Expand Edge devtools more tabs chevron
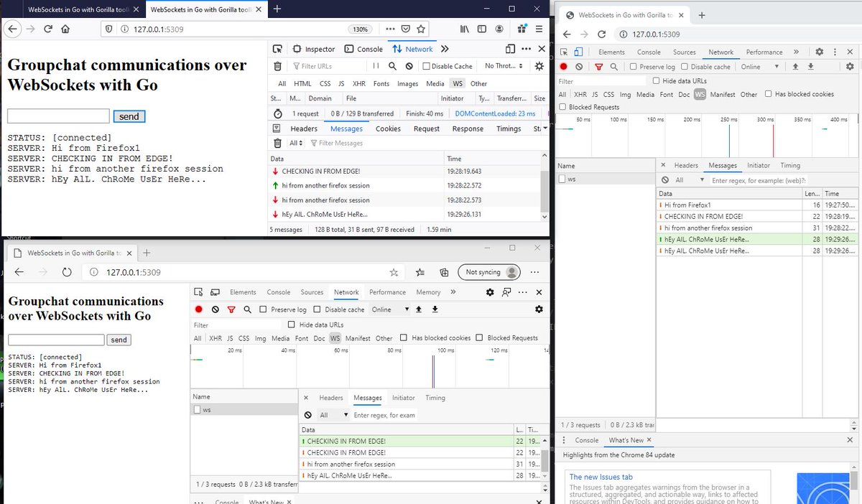The width and height of the screenshot is (862, 504). [453, 292]
